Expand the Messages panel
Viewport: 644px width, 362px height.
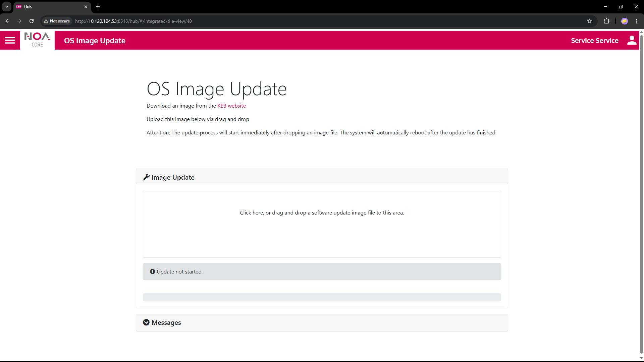(x=166, y=322)
